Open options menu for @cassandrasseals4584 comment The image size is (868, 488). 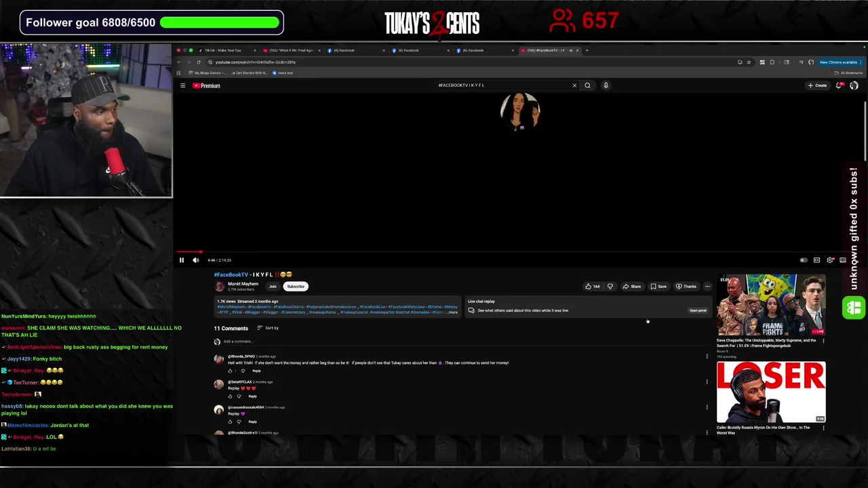pos(707,407)
